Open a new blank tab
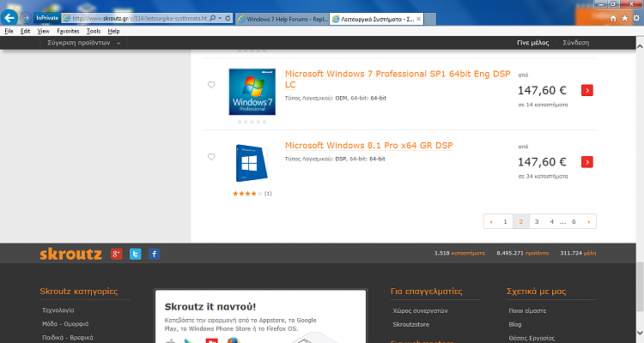644x343 pixels. point(430,19)
